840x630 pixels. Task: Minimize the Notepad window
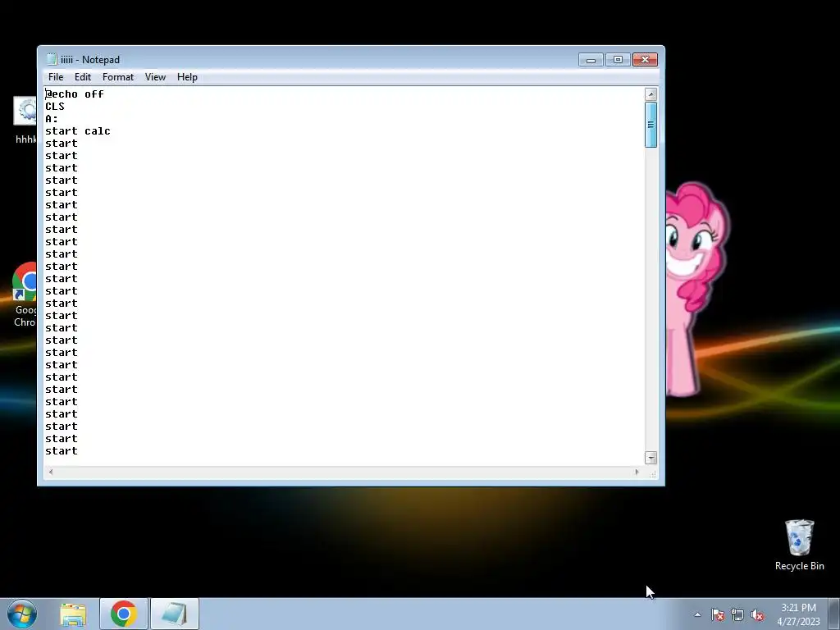pyautogui.click(x=591, y=59)
